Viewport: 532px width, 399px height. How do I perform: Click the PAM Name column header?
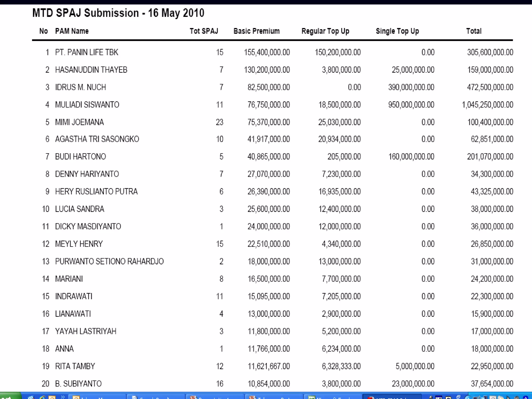[72, 31]
